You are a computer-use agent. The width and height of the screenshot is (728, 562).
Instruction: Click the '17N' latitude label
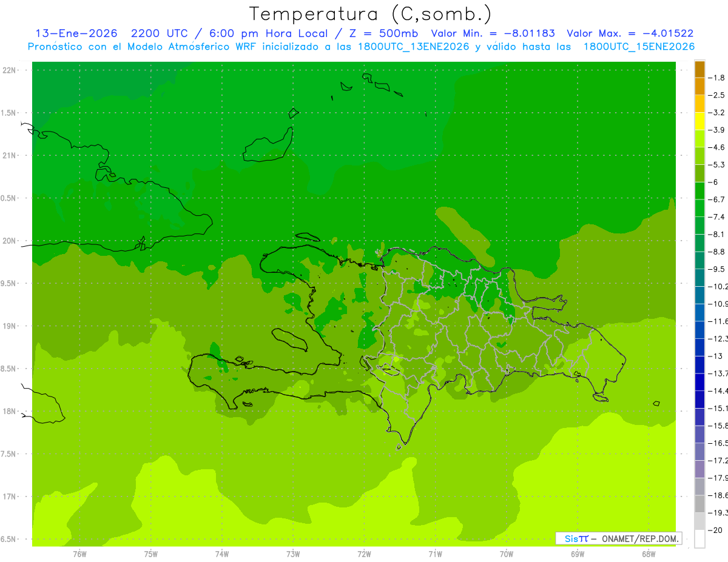[10, 497]
